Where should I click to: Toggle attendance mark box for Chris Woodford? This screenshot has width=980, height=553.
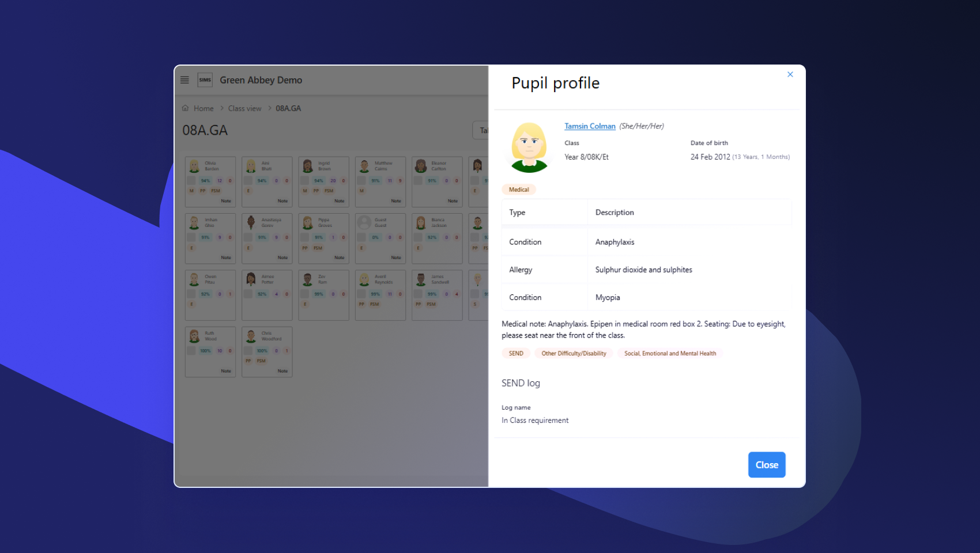[248, 351]
